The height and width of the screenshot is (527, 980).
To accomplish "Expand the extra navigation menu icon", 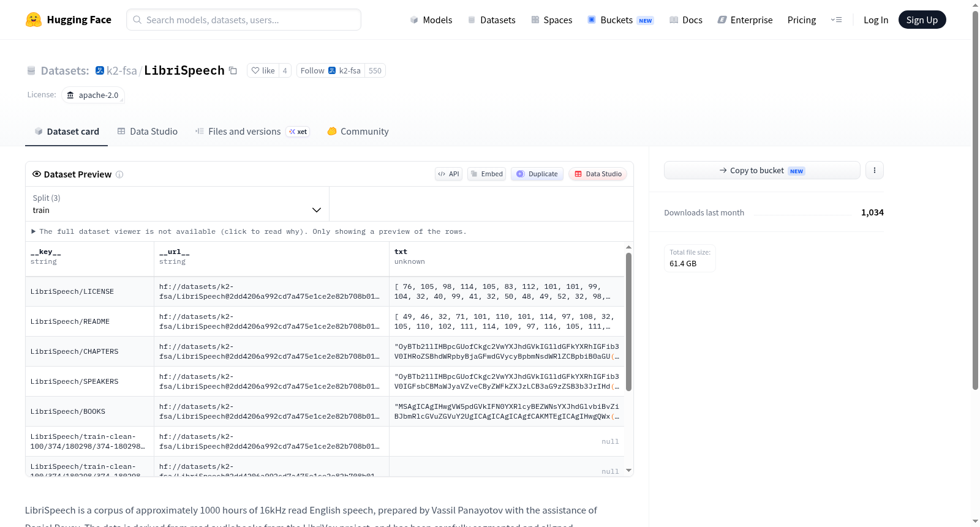I will point(836,20).
